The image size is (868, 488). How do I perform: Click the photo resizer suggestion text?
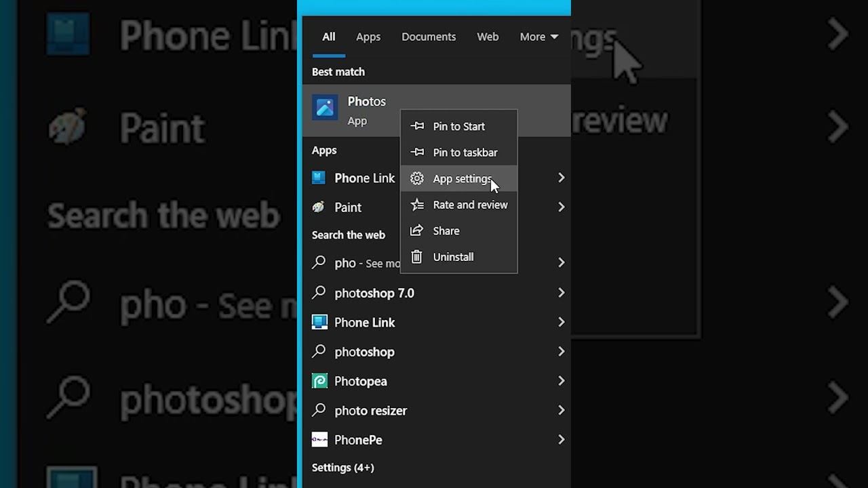(x=370, y=410)
